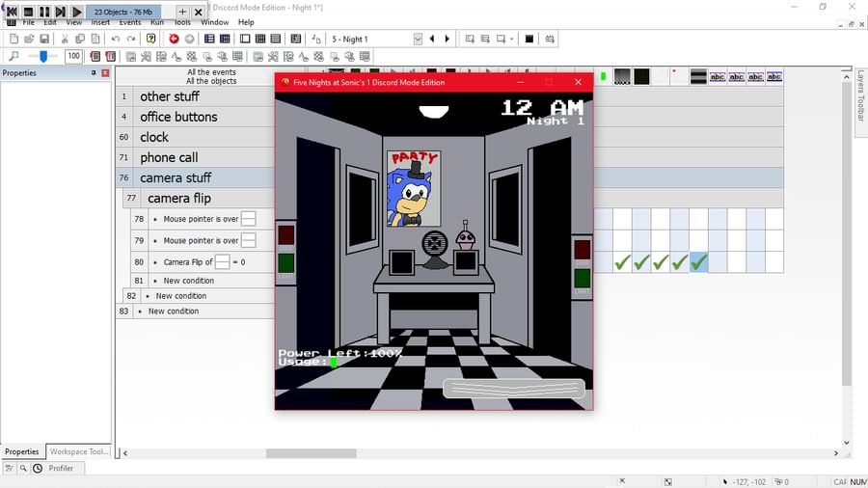The image size is (868, 488).
Task: Pause the running game in the debugger
Action: tap(44, 12)
